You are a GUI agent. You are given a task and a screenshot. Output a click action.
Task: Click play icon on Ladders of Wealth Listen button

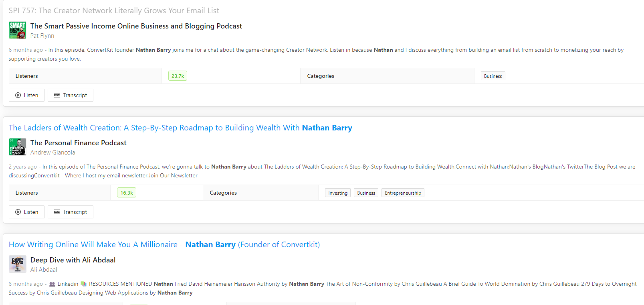[x=18, y=212]
